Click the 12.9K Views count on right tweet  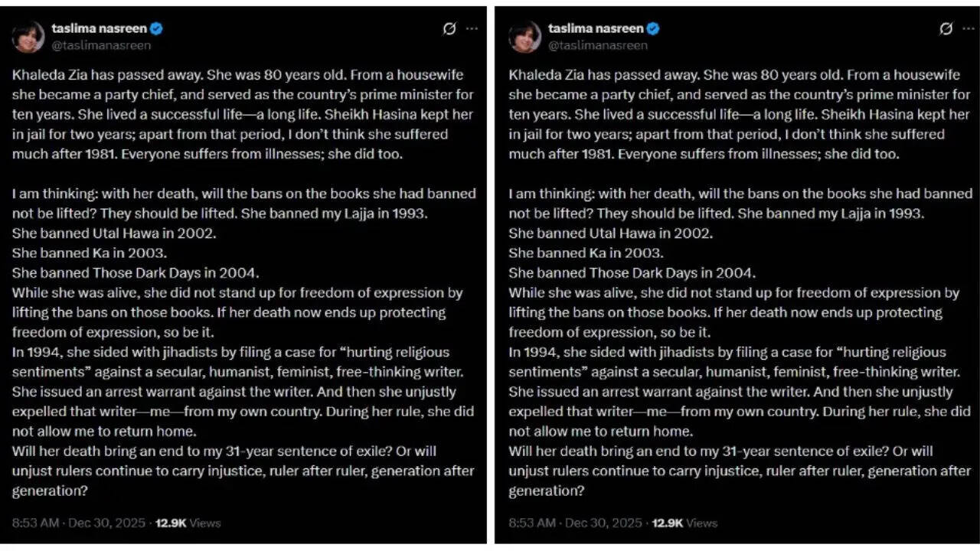pos(684,523)
